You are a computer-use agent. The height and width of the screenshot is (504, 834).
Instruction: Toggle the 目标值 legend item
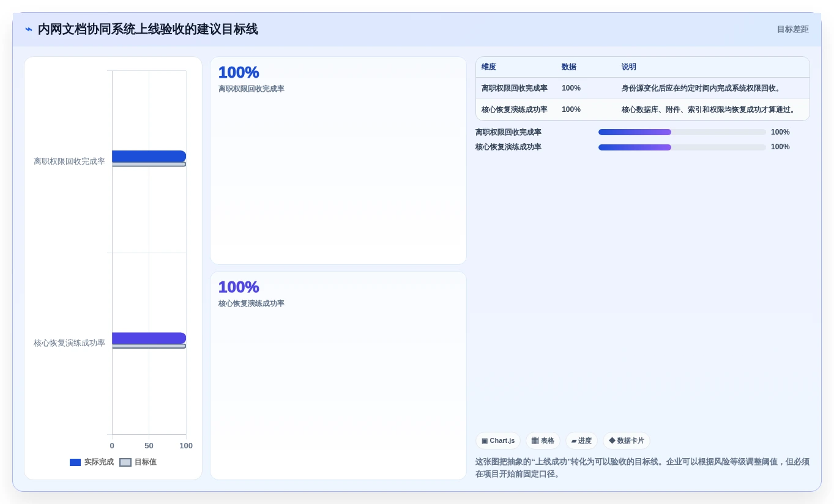coord(138,462)
